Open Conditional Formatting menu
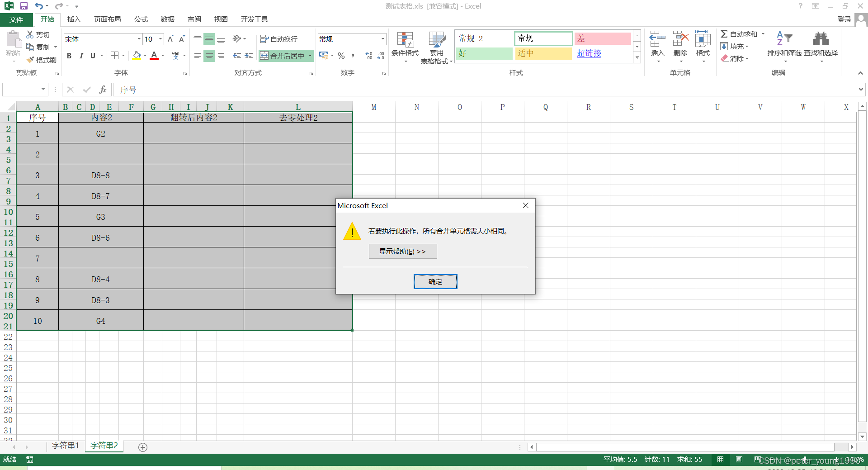Viewport: 868px width, 470px height. (x=405, y=47)
